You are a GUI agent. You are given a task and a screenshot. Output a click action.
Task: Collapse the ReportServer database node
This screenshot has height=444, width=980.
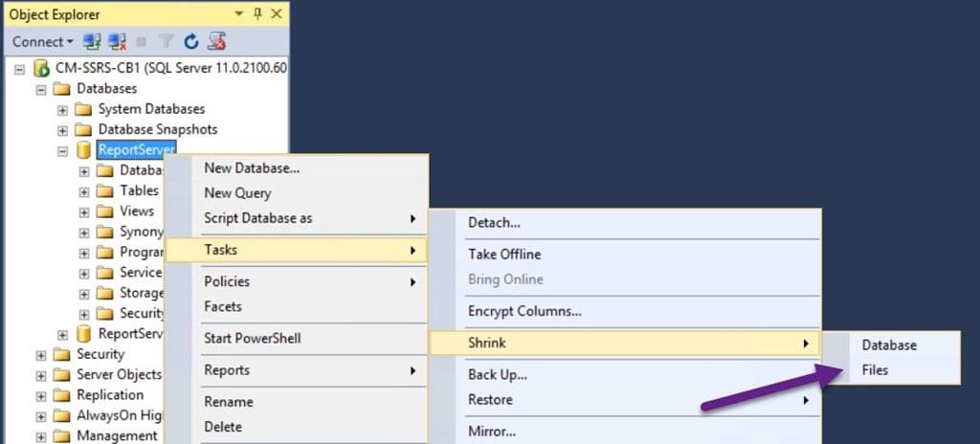click(x=62, y=150)
